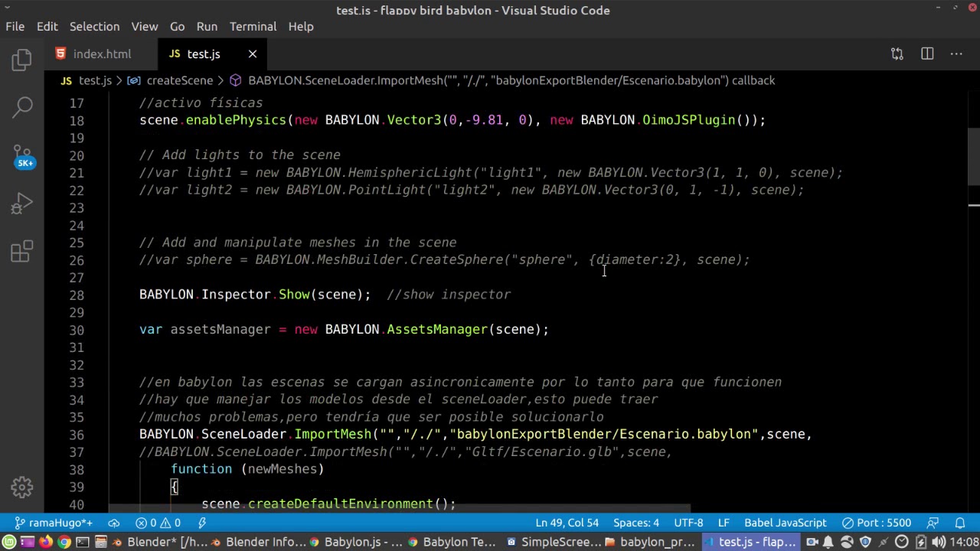Click the Open Changes compare icon in editor toolbar
Screen dimensions: 980x551
(897, 54)
